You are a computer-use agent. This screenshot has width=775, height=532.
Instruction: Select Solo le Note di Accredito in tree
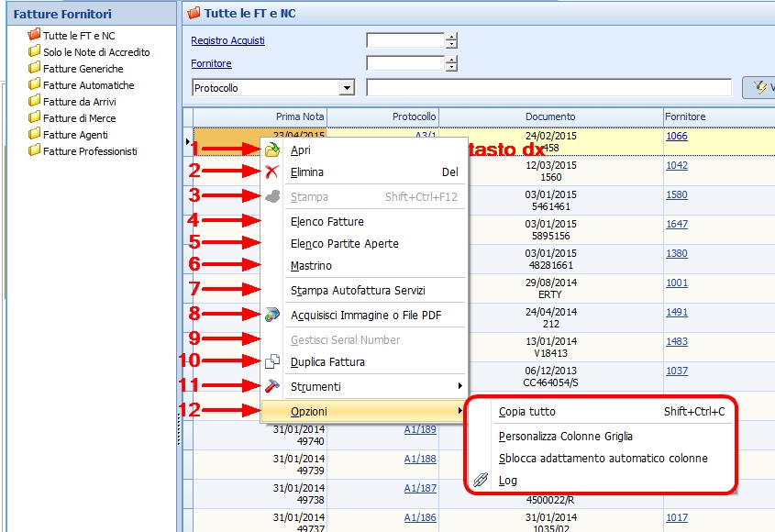(96, 52)
